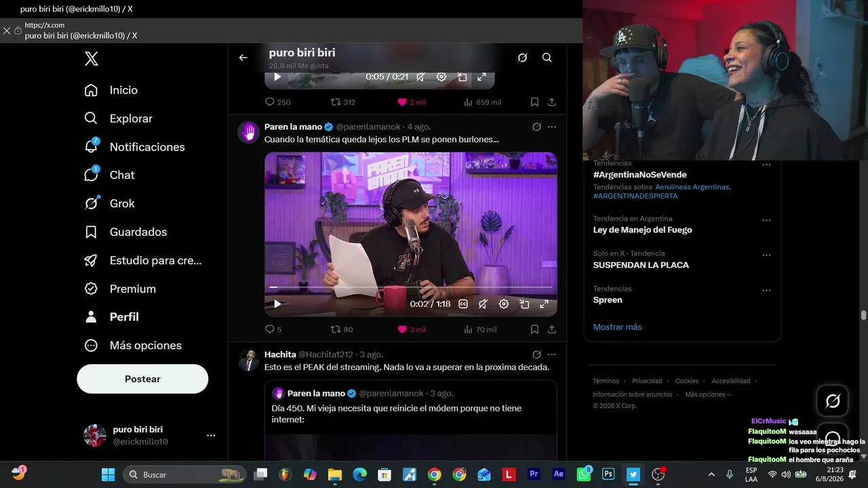Expand Más opciones in the sidebar
Viewport: 868px width, 488px height.
pyautogui.click(x=133, y=346)
